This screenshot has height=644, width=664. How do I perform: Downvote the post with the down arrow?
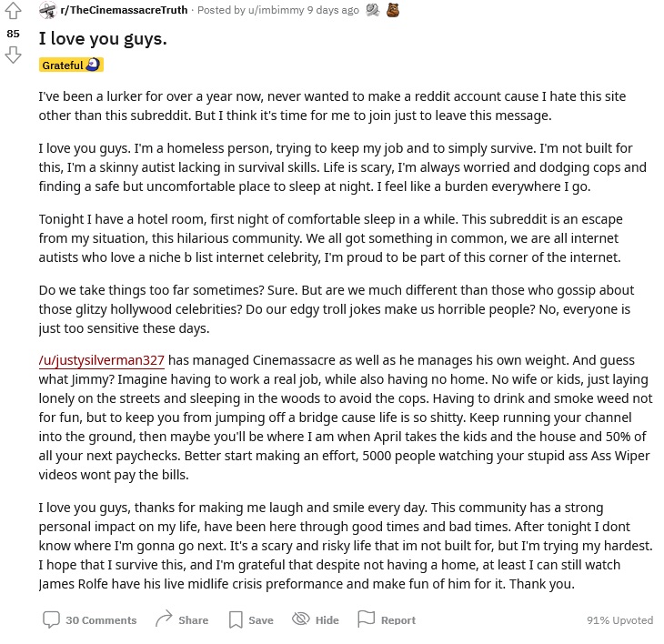(x=13, y=55)
